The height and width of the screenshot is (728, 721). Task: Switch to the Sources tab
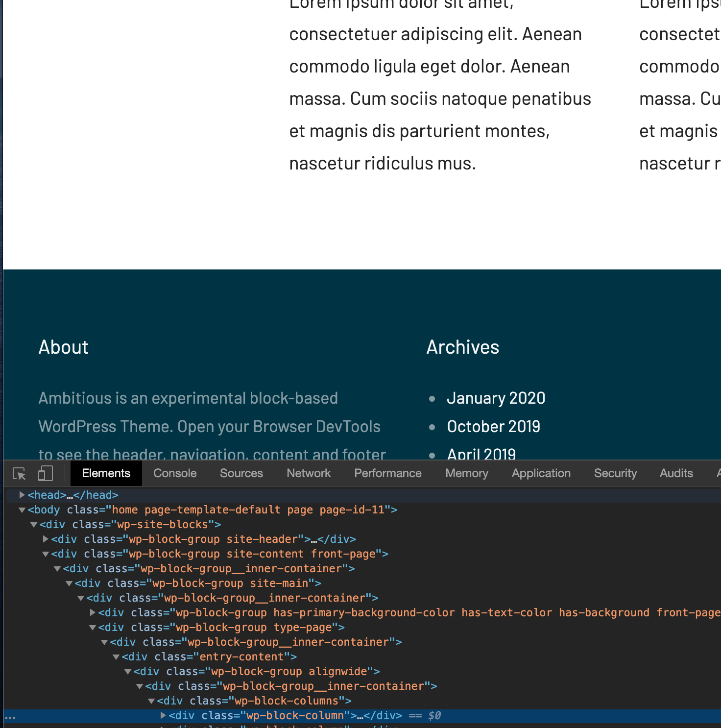[x=241, y=473]
